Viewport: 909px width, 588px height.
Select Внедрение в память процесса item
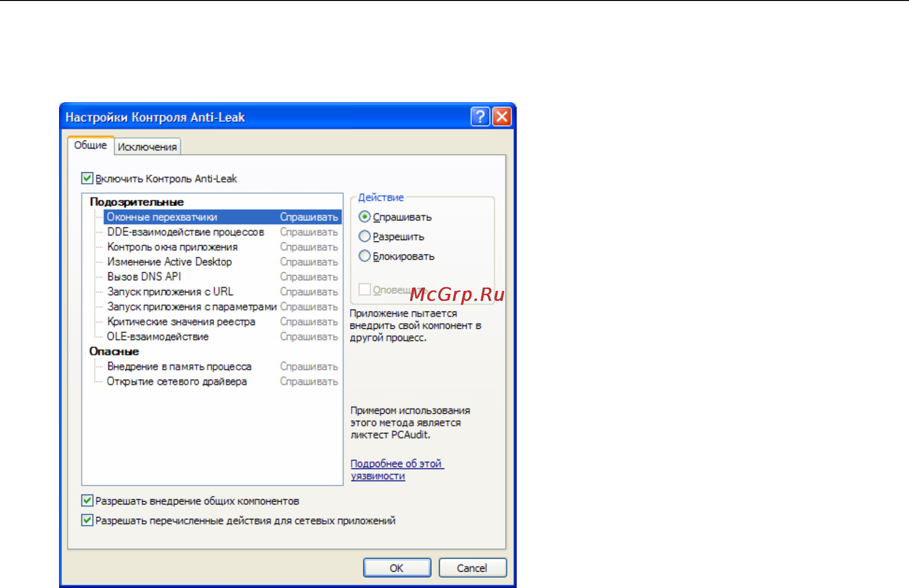179,366
